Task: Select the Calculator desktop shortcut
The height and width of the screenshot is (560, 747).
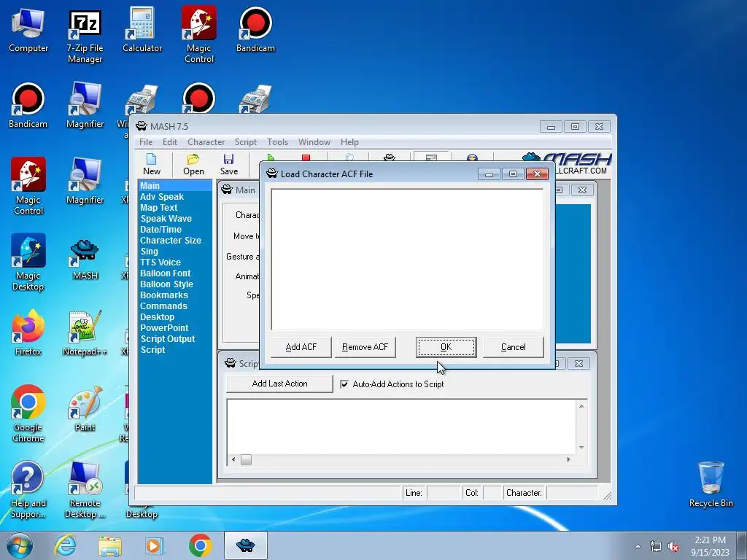Action: pos(142,29)
